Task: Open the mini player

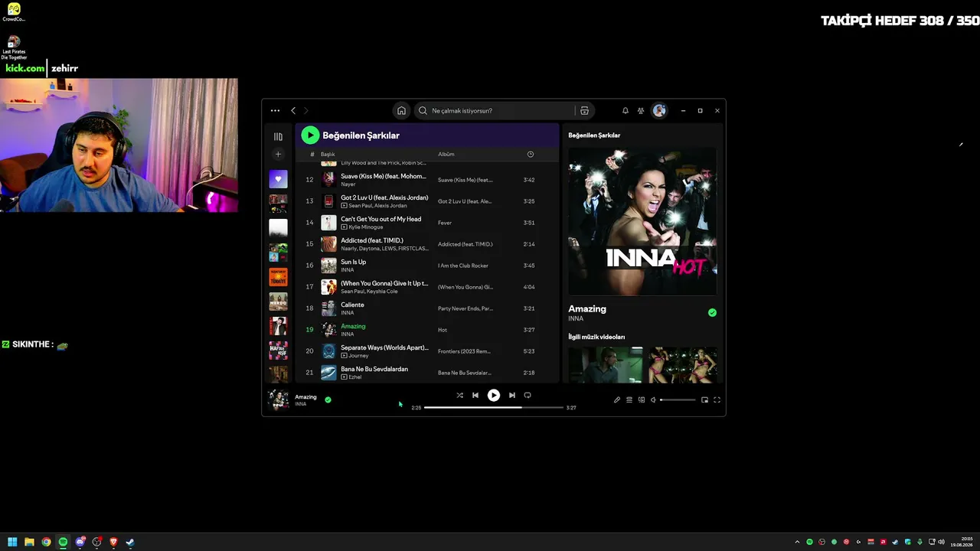Action: pos(704,399)
